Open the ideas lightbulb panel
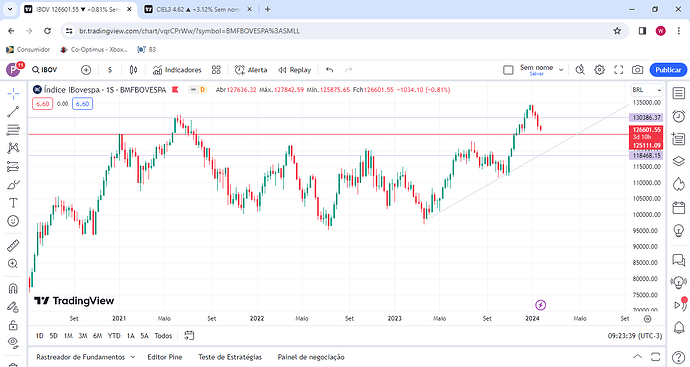The width and height of the screenshot is (690, 367). point(679,230)
